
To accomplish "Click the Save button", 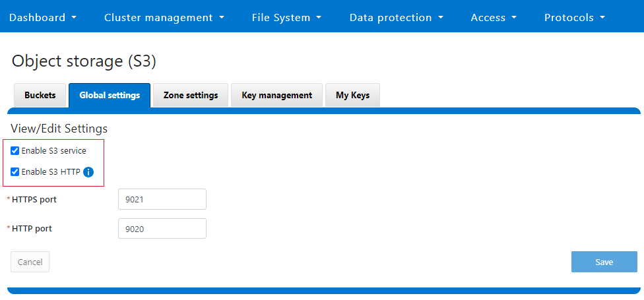I will pyautogui.click(x=604, y=262).
